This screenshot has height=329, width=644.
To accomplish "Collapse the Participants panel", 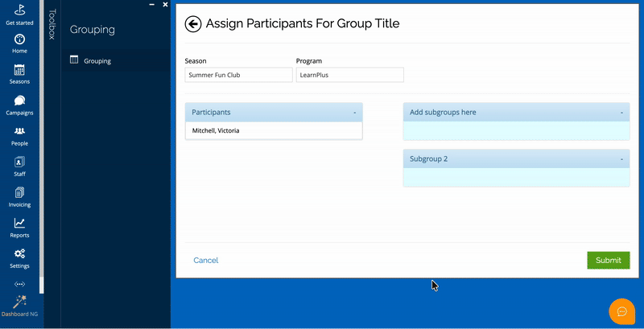I will pyautogui.click(x=354, y=113).
